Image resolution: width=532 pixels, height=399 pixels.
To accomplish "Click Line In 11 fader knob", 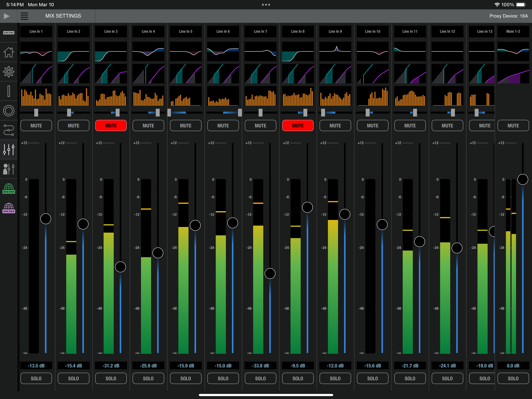I will [x=419, y=241].
